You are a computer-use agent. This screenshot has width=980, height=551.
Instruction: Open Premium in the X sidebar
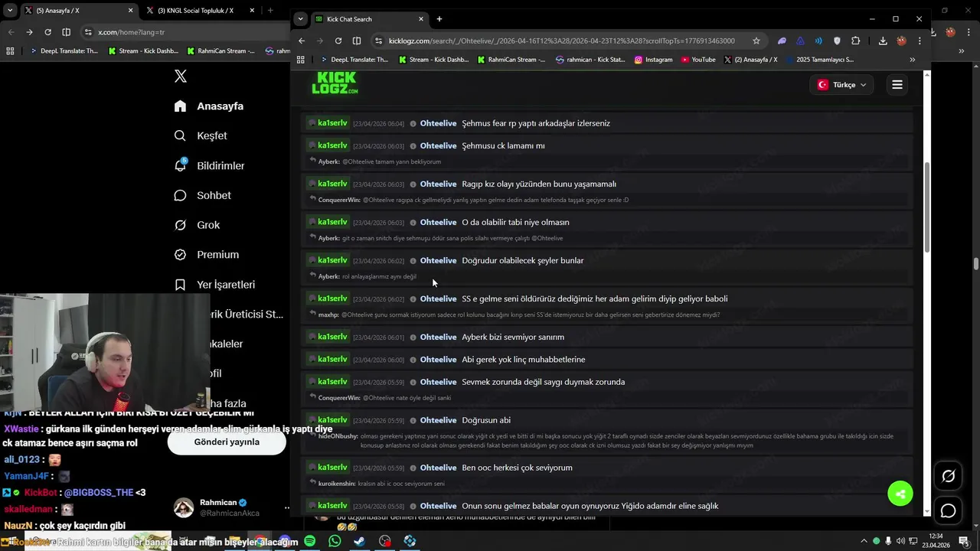[207, 255]
